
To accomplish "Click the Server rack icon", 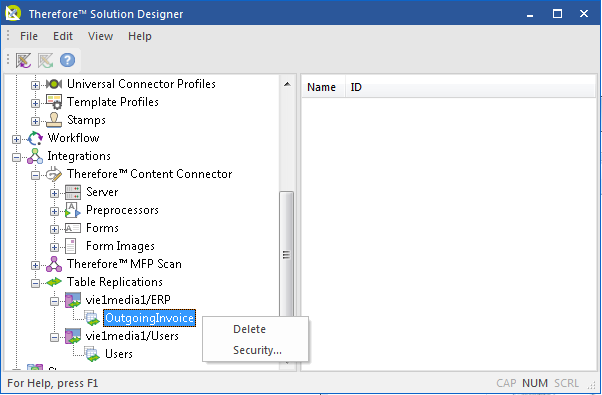I will coord(73,192).
